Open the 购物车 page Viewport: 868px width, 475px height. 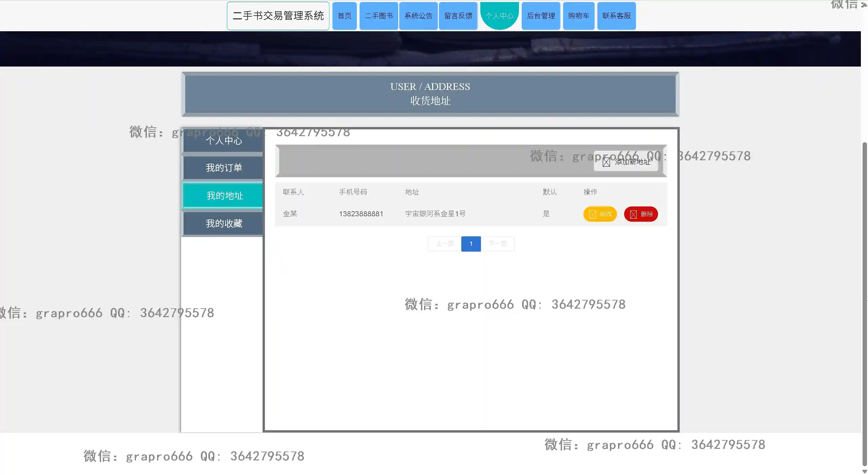[578, 16]
